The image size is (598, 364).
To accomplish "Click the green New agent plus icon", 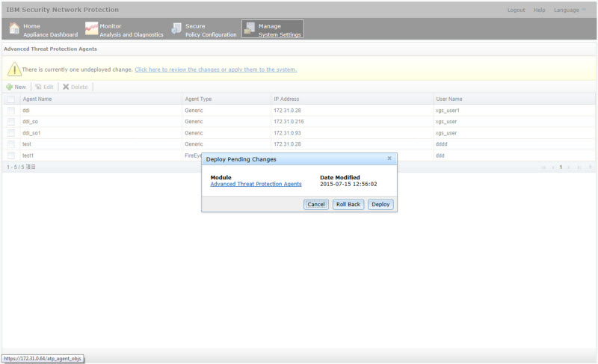I will click(9, 87).
